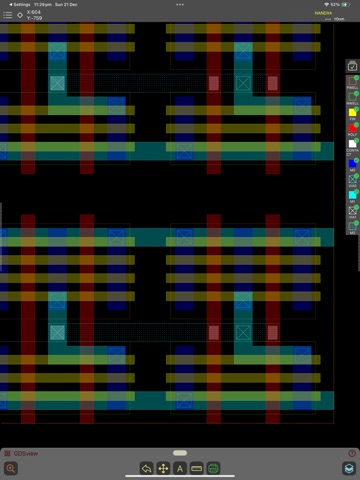Open the zoom magnifier search tool
This screenshot has width=360, height=480.
[x=11, y=468]
